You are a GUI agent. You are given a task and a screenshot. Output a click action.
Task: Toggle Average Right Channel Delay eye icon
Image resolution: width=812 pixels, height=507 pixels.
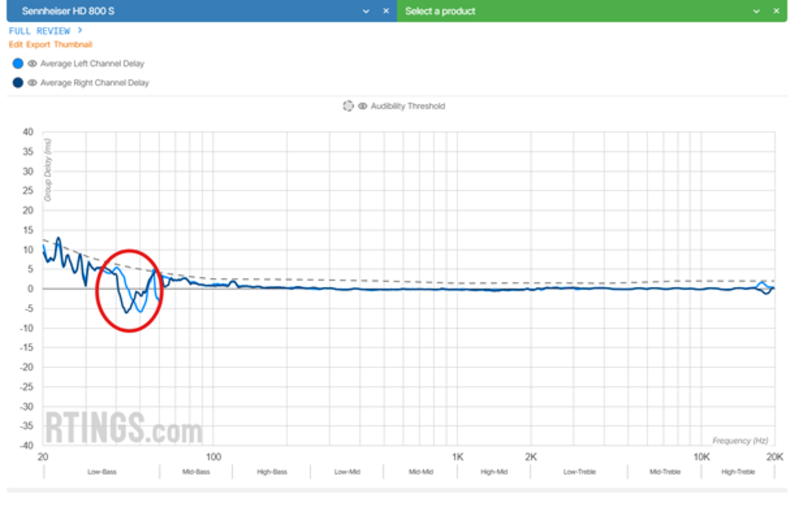pyautogui.click(x=32, y=82)
